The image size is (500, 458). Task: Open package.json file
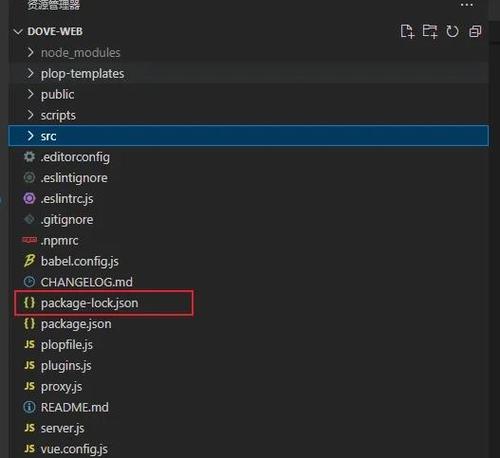(76, 324)
